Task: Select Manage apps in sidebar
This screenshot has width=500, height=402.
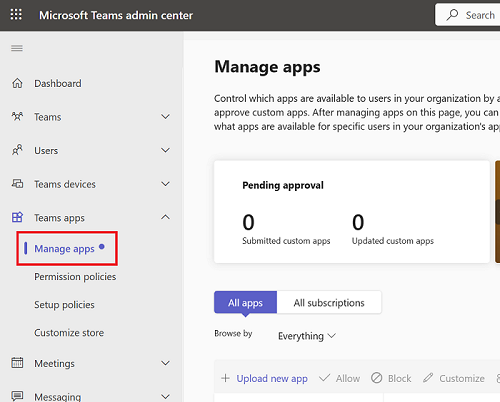Action: tap(65, 249)
